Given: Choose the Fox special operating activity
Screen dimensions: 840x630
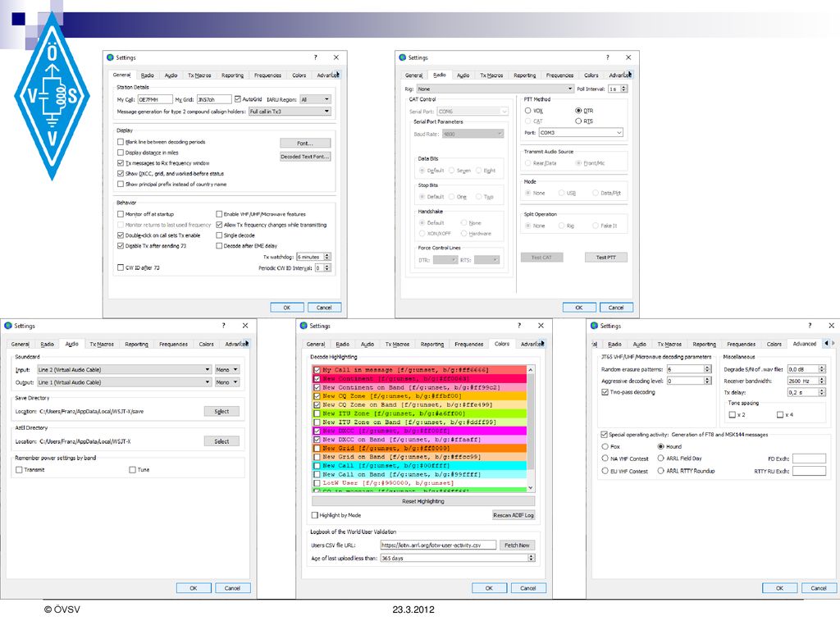Looking at the screenshot, I should point(605,446).
